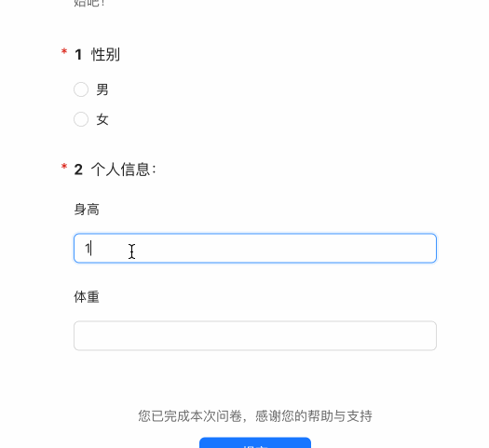
Task: Click into the empty 体重 input box
Action: click(255, 335)
